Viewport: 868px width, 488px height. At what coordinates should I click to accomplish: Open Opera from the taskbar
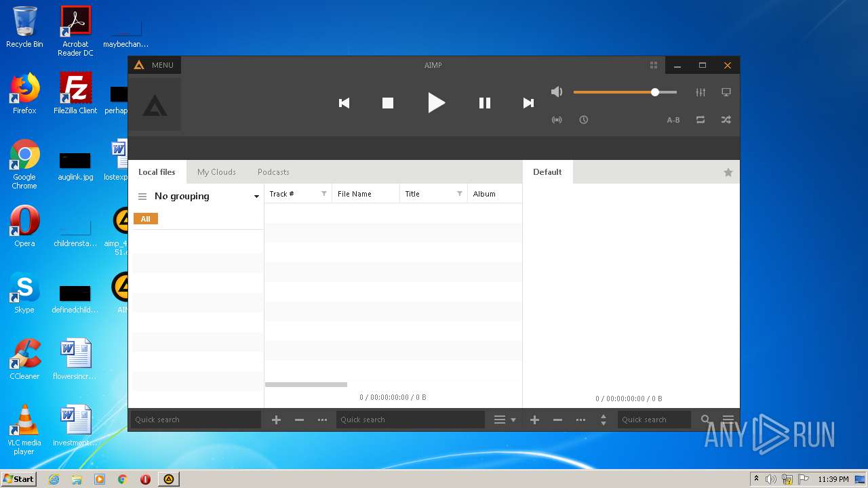pos(145,479)
